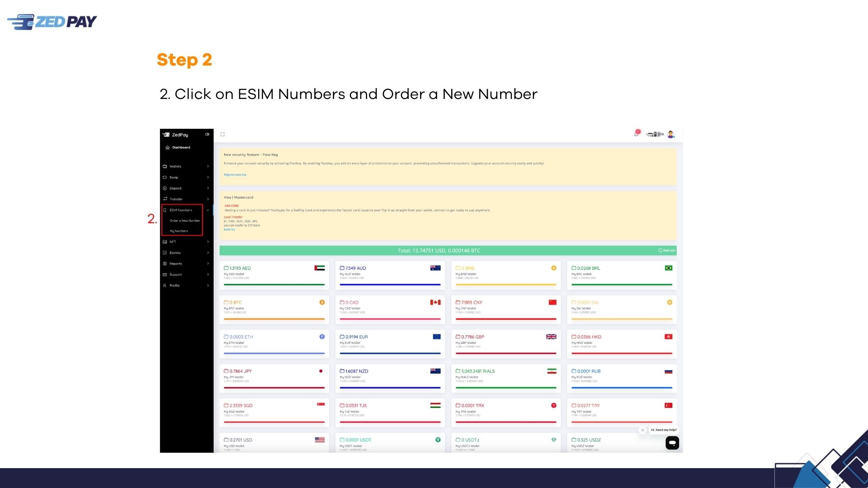Click the US flag on USD wallet
This screenshot has width=868, height=488.
point(320,440)
